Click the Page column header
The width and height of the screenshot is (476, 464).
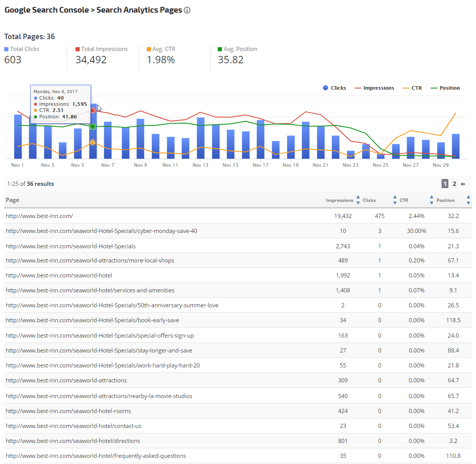click(x=13, y=200)
